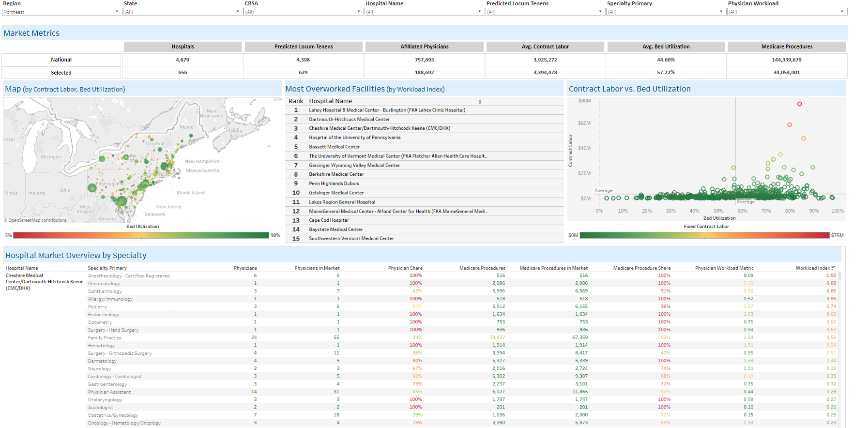Select Hospital of the University of Pennsylvania
Viewport: 868px width, 428px height.
425,138
